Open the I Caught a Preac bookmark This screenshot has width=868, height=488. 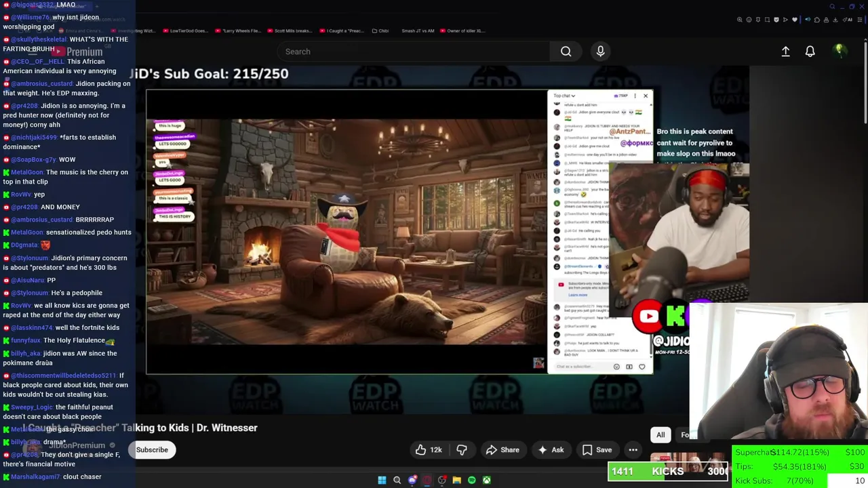[341, 30]
